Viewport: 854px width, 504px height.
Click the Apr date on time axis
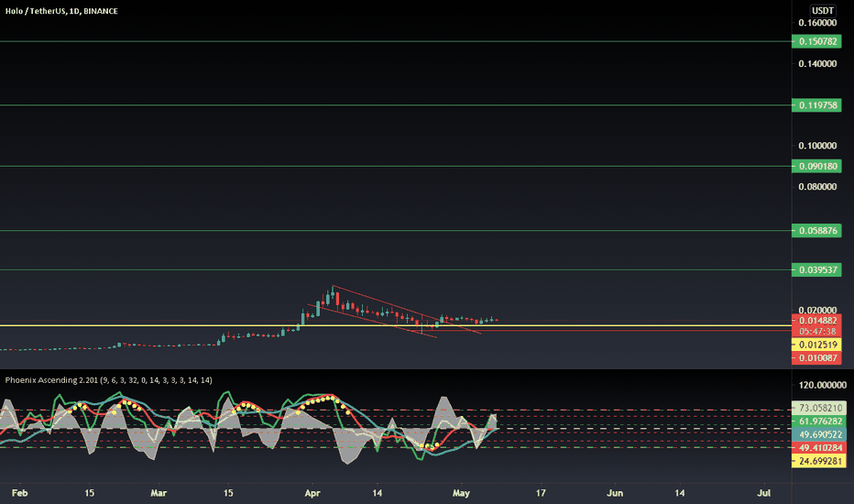click(312, 493)
